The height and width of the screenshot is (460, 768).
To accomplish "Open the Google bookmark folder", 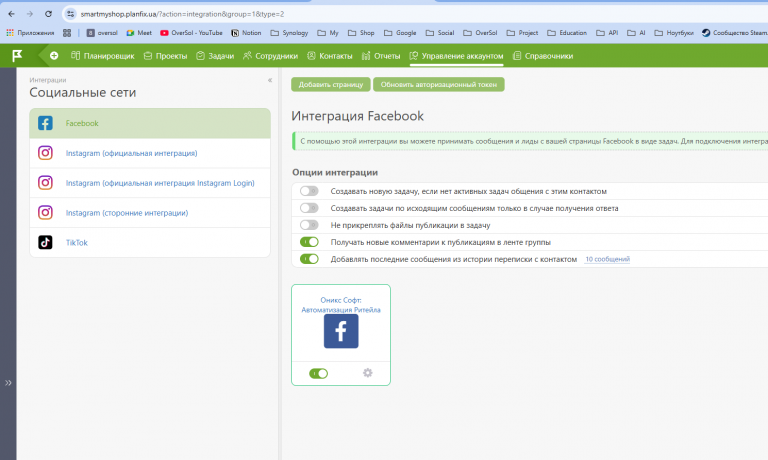I will [x=400, y=33].
